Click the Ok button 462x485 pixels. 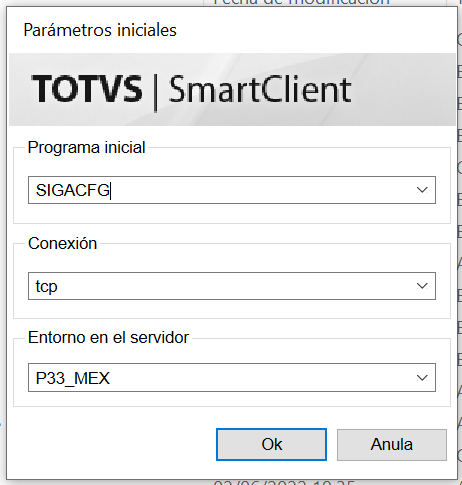[271, 444]
